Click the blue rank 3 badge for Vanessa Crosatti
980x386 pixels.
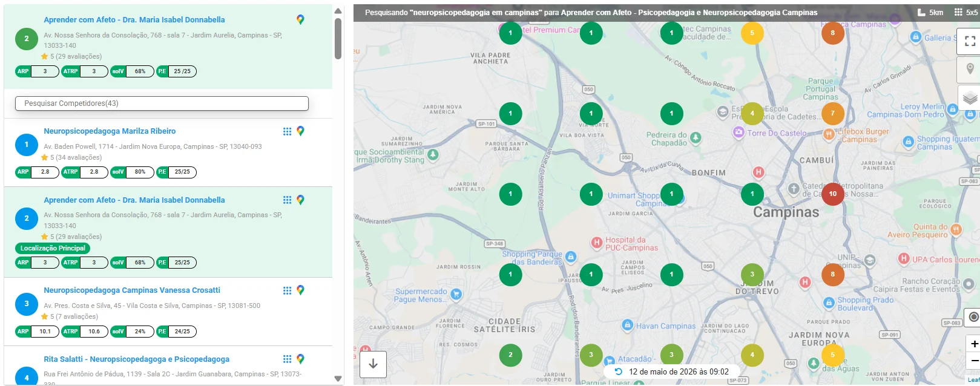(x=26, y=304)
